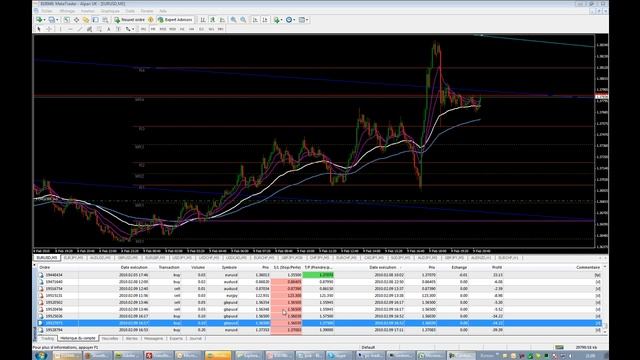Open the Affichage menu
Screen dimensions: 640x360
[x=67, y=11]
